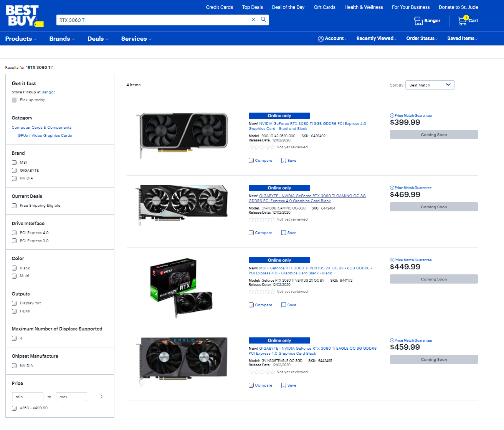Image resolution: width=504 pixels, height=430 pixels.
Task: Open Donate to St. Jude link
Action: (458, 7)
